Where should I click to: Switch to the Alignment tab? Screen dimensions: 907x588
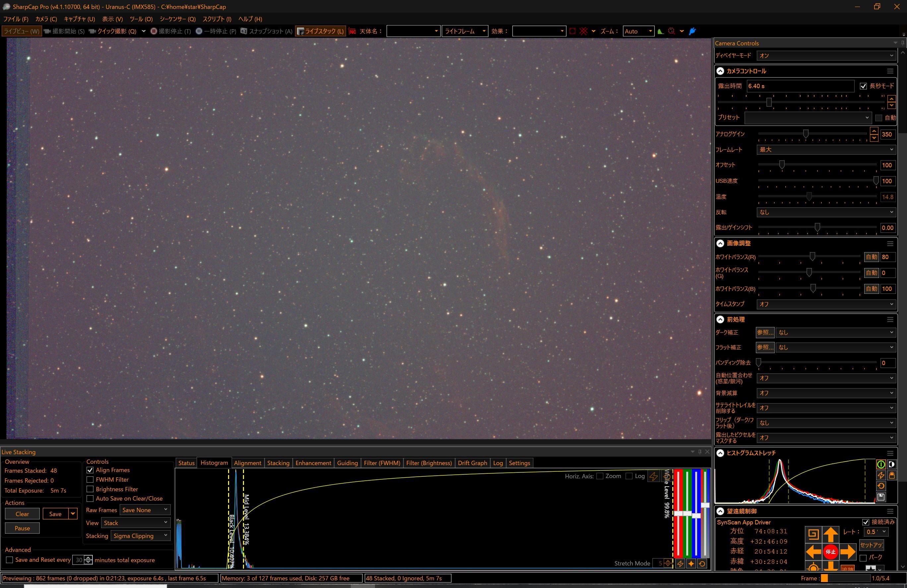tap(247, 463)
